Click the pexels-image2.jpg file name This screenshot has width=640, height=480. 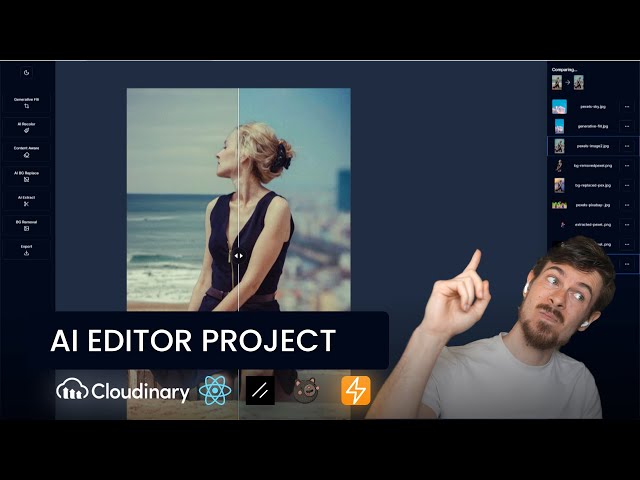click(x=593, y=146)
